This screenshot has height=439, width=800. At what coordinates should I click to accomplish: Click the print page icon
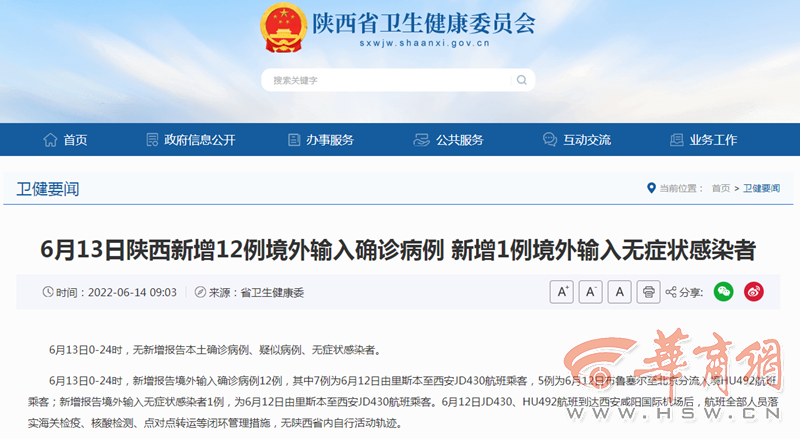(648, 292)
